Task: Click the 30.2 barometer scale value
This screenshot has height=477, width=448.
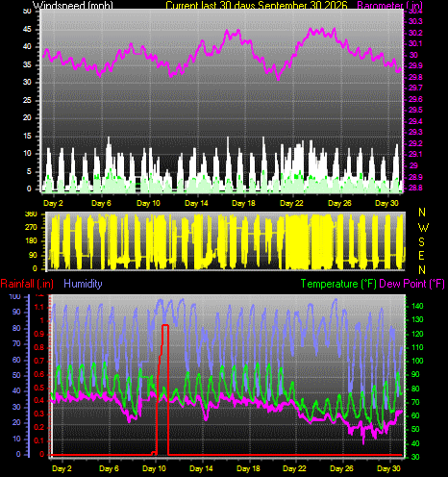Action: point(415,33)
